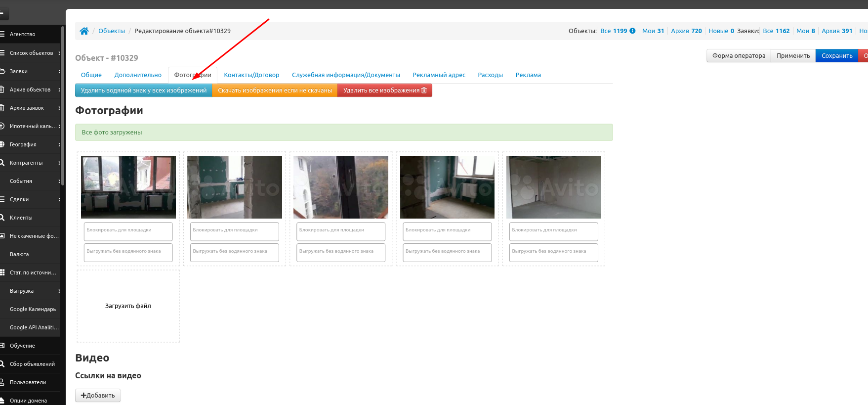This screenshot has width=868, height=405.
Task: Toggle Блокировать для площадки on first photo
Action: coord(128,231)
